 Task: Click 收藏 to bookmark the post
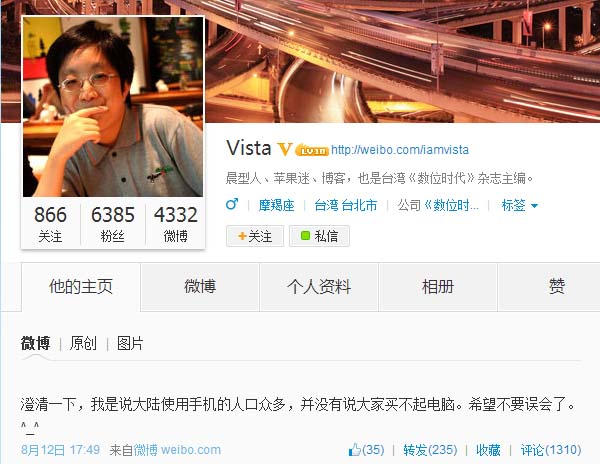click(x=488, y=450)
